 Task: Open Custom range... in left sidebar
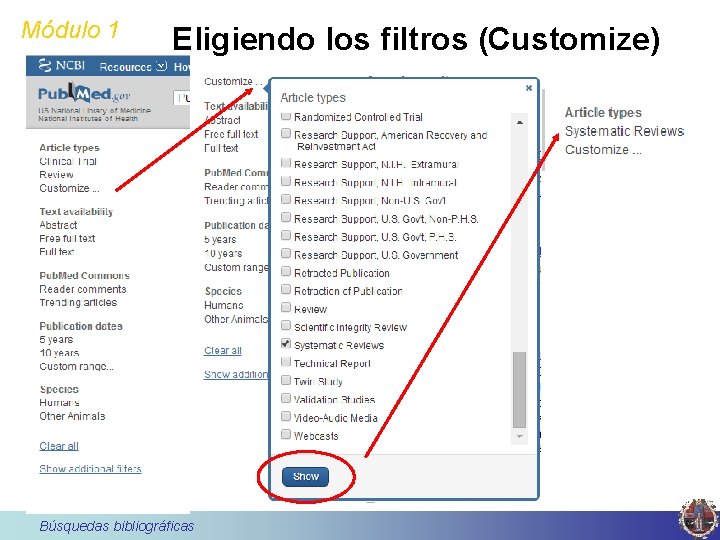(76, 366)
